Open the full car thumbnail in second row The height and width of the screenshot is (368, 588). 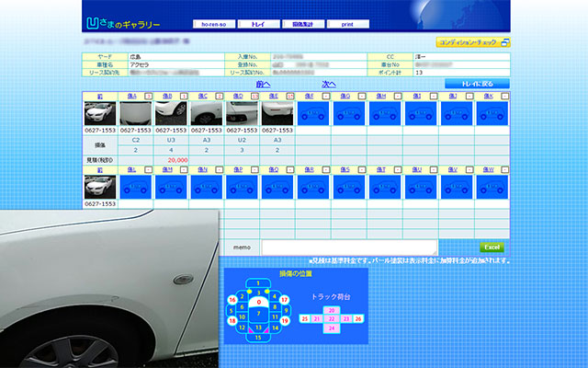click(x=100, y=187)
